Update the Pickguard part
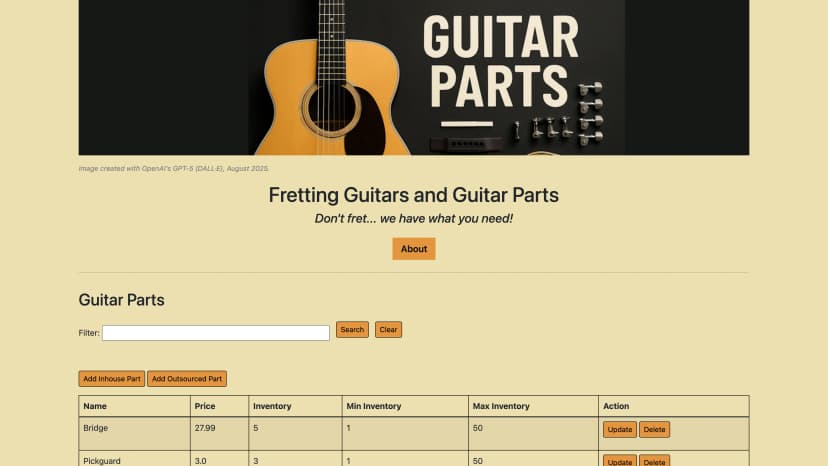The image size is (828, 466). [x=619, y=462]
